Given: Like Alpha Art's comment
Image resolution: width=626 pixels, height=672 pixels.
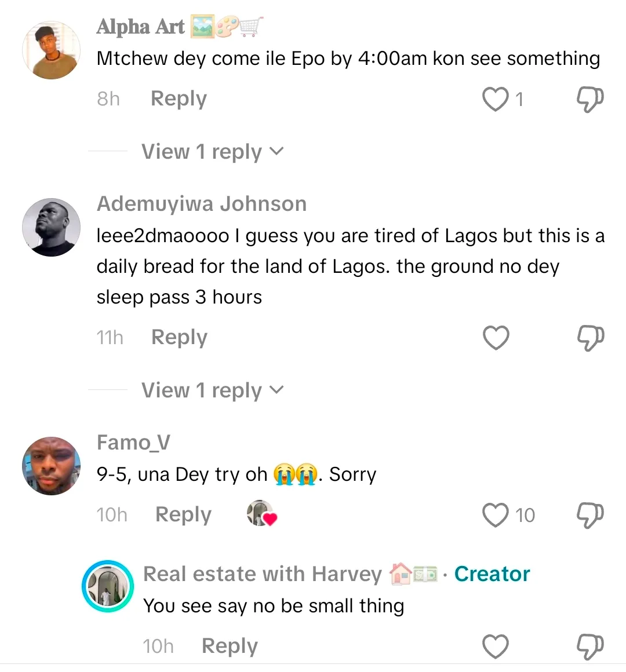Looking at the screenshot, I should click(496, 99).
